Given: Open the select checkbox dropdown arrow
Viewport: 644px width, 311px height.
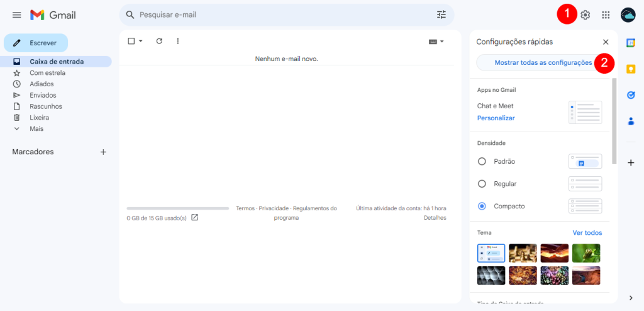Looking at the screenshot, I should pyautogui.click(x=141, y=41).
